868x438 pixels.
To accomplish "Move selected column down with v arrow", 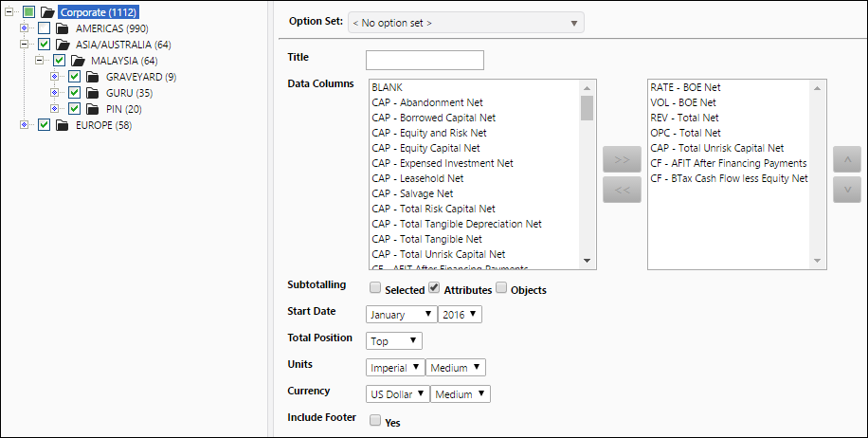I will point(847,190).
